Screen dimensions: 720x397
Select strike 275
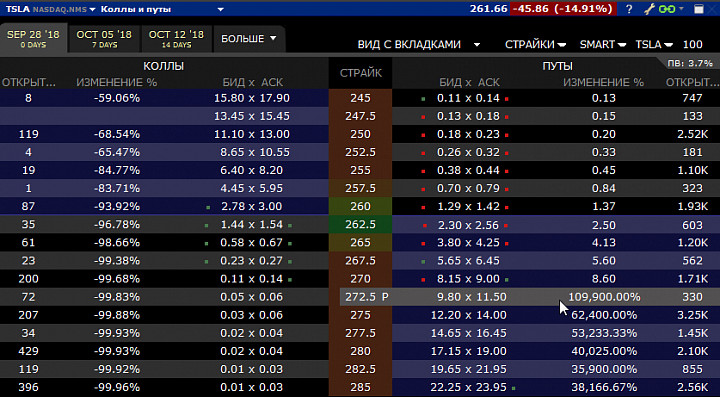360,315
